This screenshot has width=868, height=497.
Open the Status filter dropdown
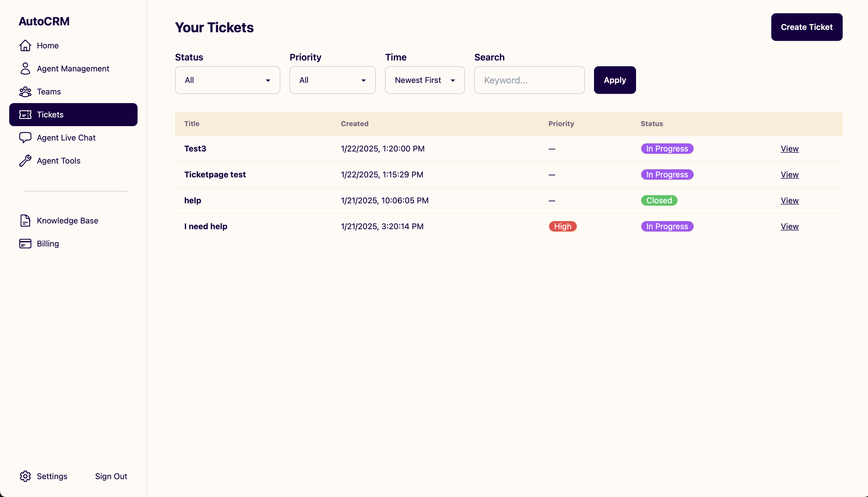coord(227,80)
